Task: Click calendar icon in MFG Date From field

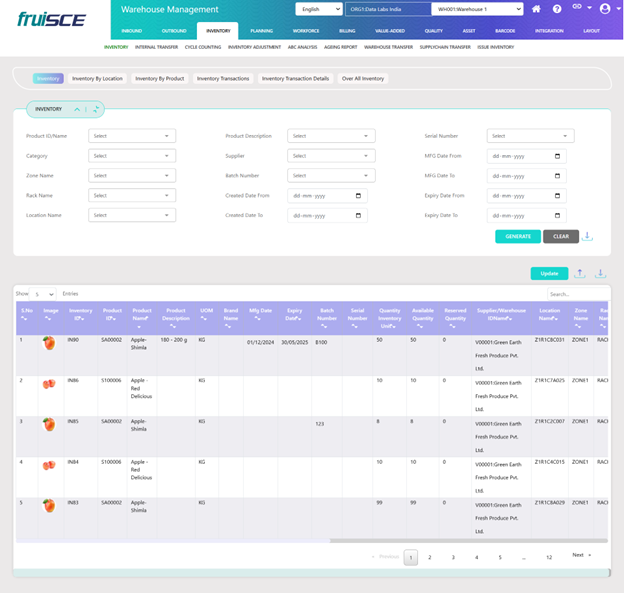Action: (558, 156)
